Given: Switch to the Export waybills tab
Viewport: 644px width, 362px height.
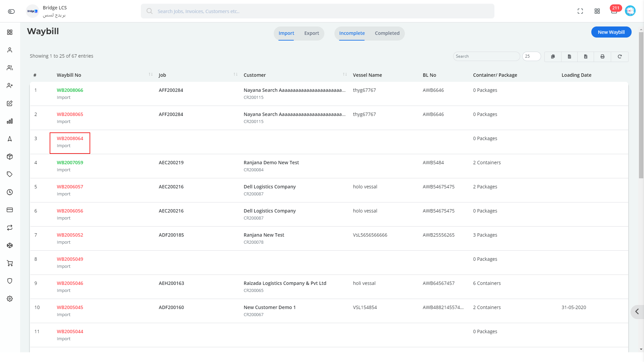Looking at the screenshot, I should [x=311, y=33].
